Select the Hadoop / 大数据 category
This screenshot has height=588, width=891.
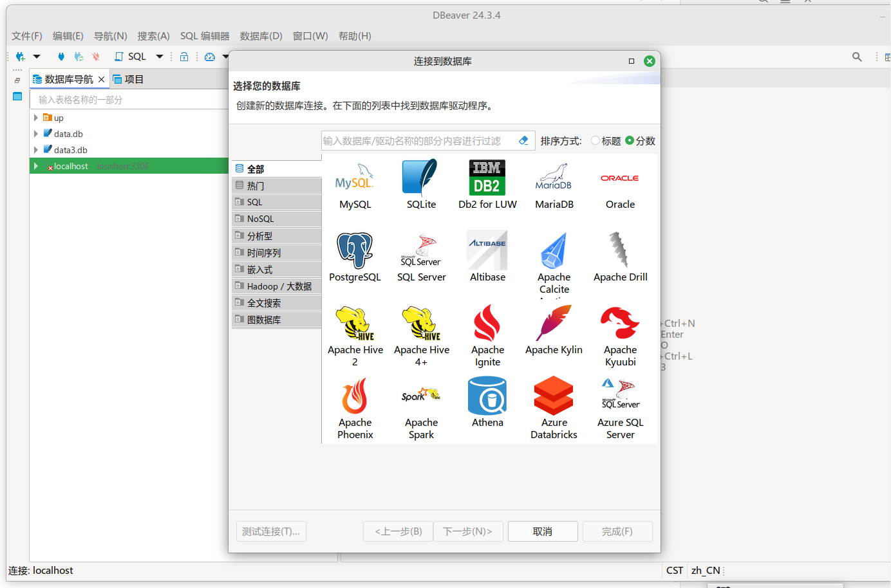(x=277, y=286)
